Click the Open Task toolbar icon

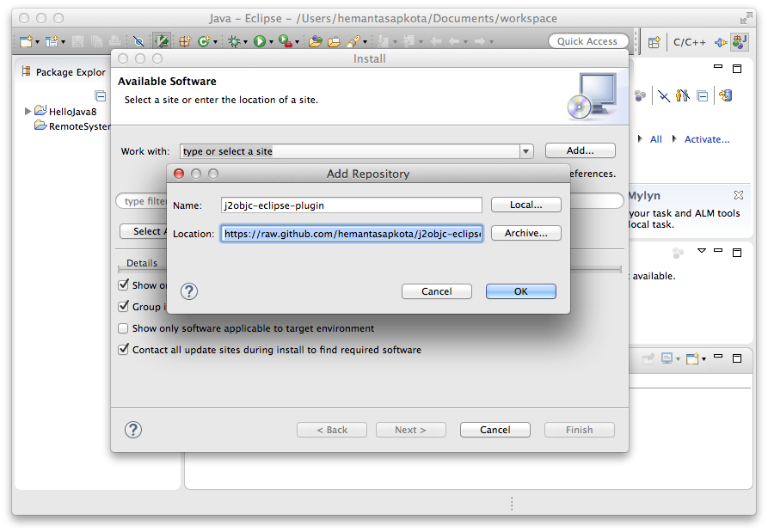pyautogui.click(x=334, y=41)
